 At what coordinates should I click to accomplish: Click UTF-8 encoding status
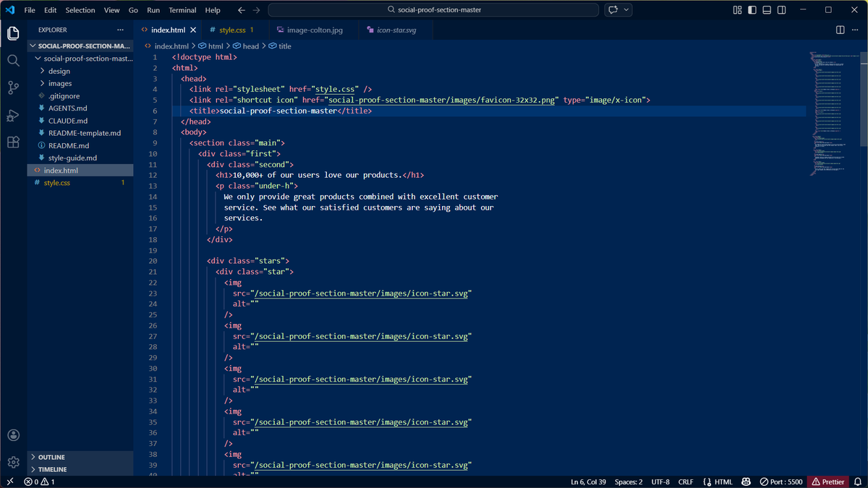[660, 481]
